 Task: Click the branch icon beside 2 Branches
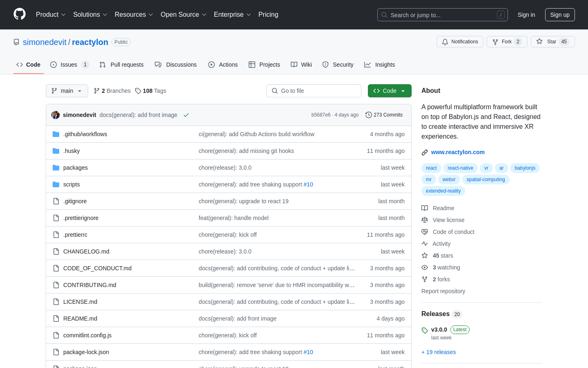click(x=97, y=91)
